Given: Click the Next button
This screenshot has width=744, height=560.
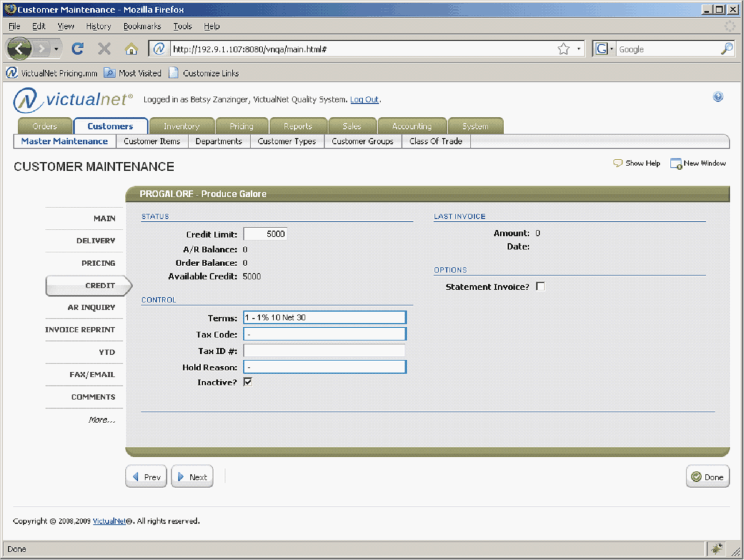Looking at the screenshot, I should [192, 477].
